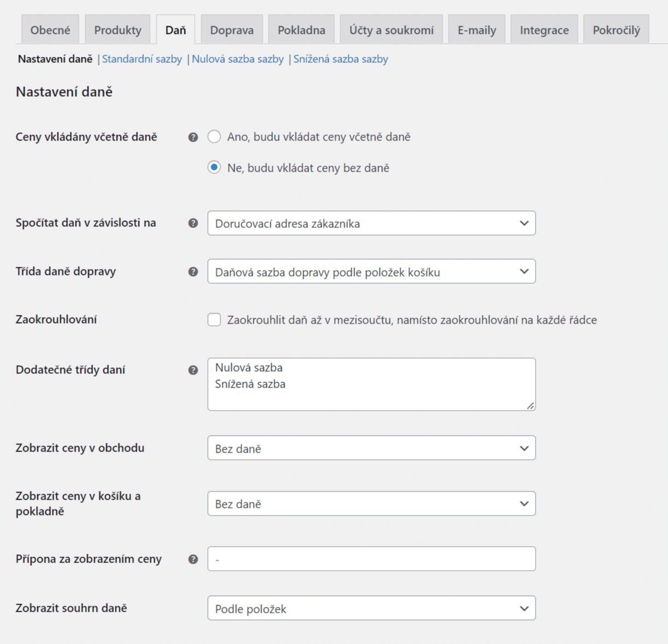668x644 pixels.
Task: Go to Doprava tab
Action: (x=232, y=30)
